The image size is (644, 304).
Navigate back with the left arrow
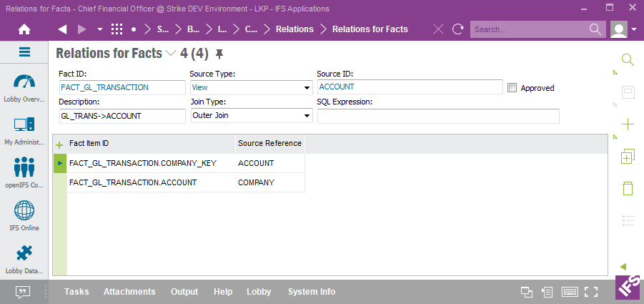(62, 29)
